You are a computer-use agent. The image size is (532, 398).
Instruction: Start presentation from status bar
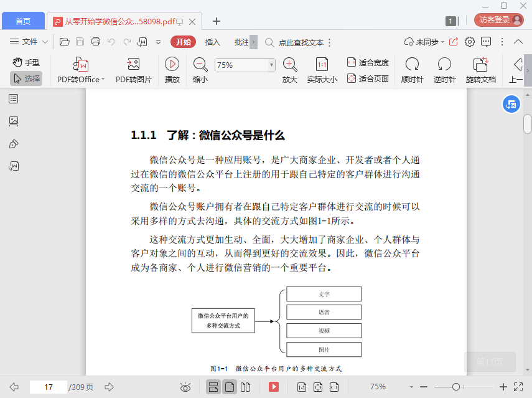tap(273, 387)
